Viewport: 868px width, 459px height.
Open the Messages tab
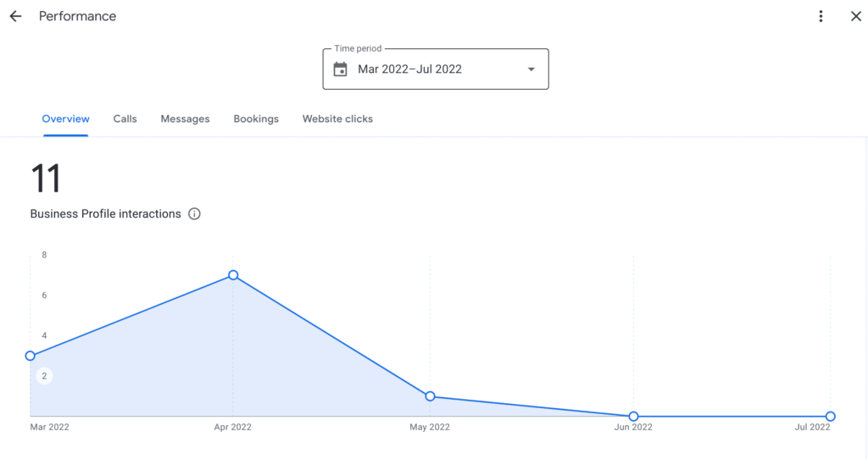point(185,119)
